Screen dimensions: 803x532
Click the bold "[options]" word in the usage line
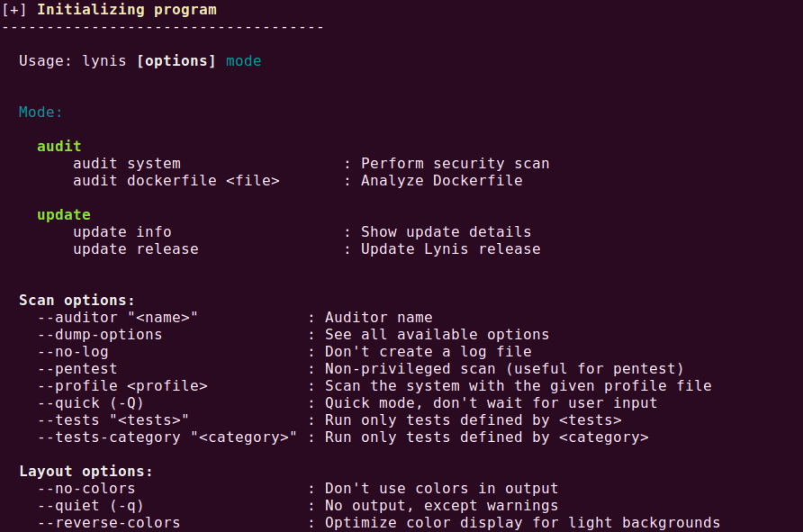[176, 61]
